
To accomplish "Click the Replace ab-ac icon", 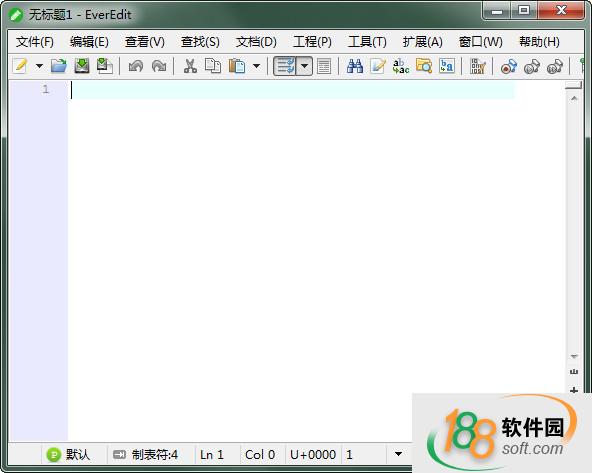I will pos(401,66).
